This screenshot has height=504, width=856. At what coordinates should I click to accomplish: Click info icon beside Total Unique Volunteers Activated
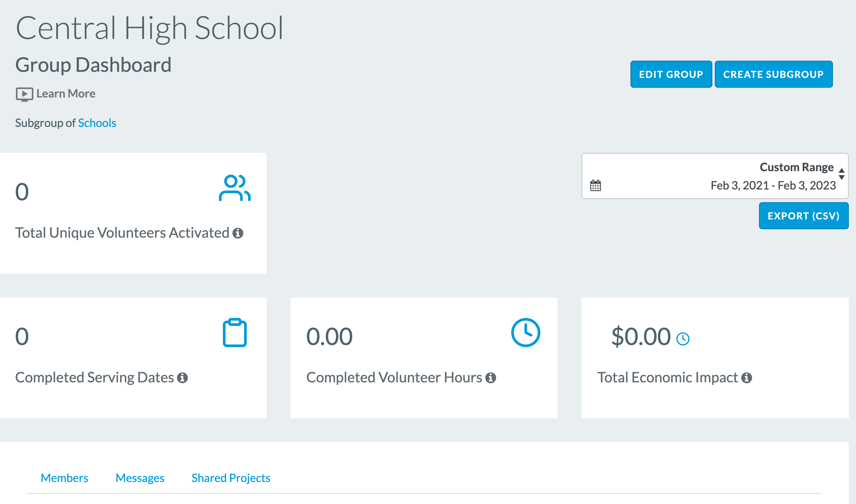pos(238,233)
